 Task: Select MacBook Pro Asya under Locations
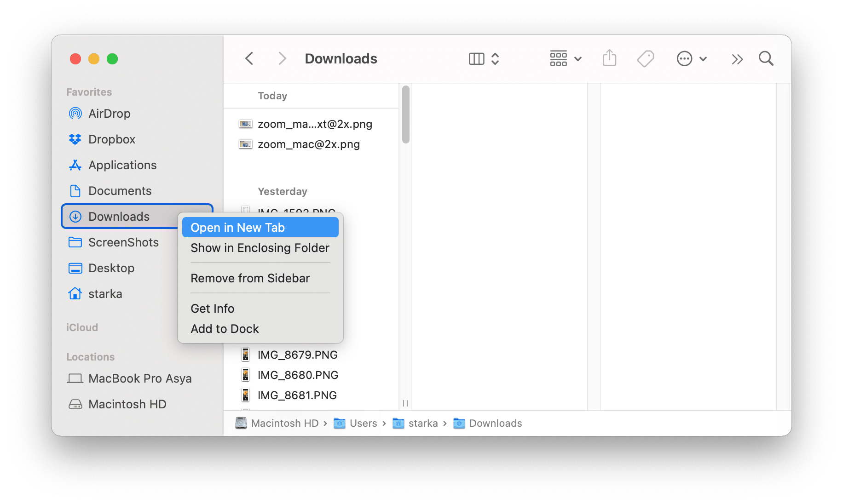[137, 378]
